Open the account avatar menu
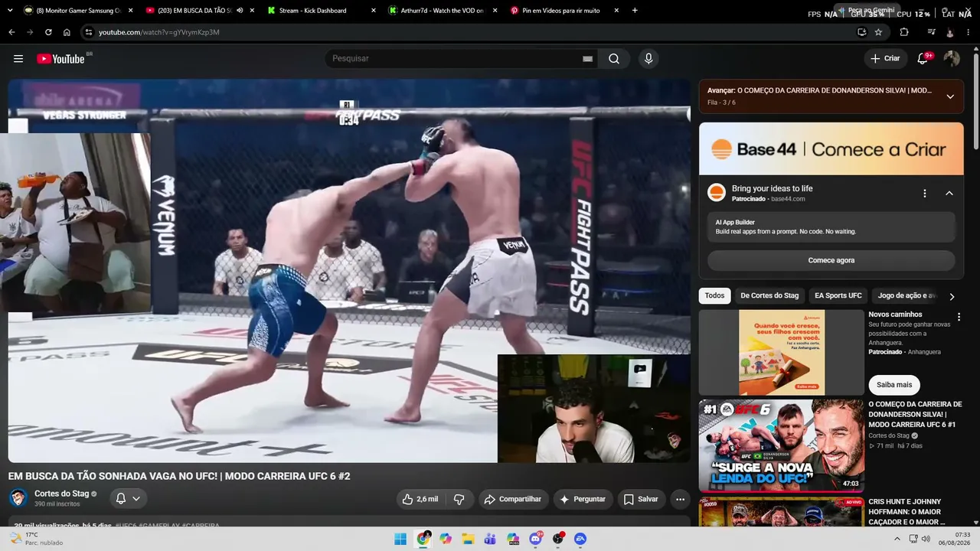The height and width of the screenshot is (551, 980). coord(952,59)
